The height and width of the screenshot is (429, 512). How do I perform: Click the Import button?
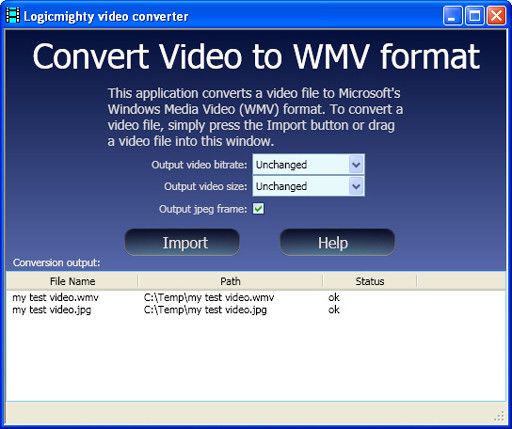point(182,242)
